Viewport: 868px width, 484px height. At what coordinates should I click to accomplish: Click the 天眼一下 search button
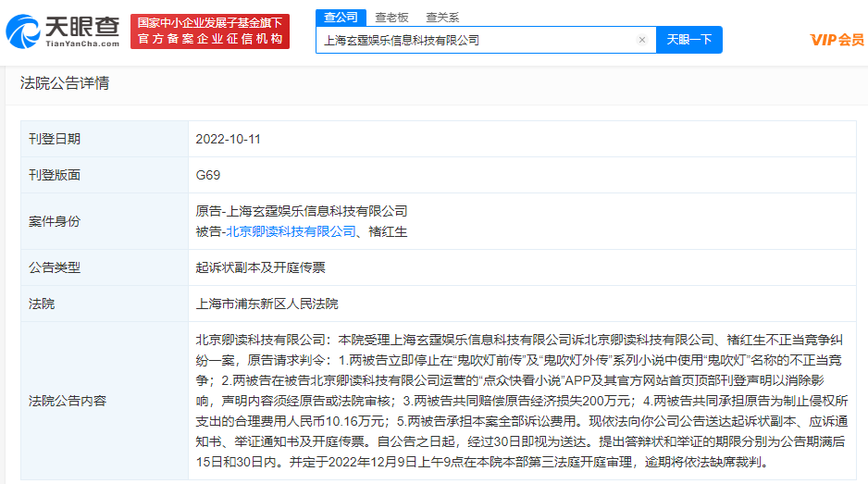[689, 40]
